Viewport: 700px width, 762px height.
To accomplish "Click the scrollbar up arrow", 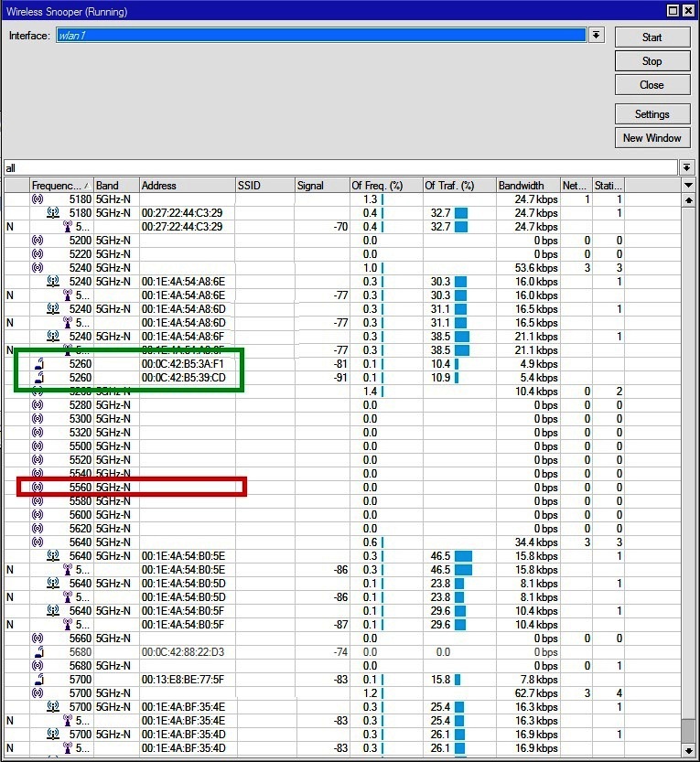I will [688, 200].
